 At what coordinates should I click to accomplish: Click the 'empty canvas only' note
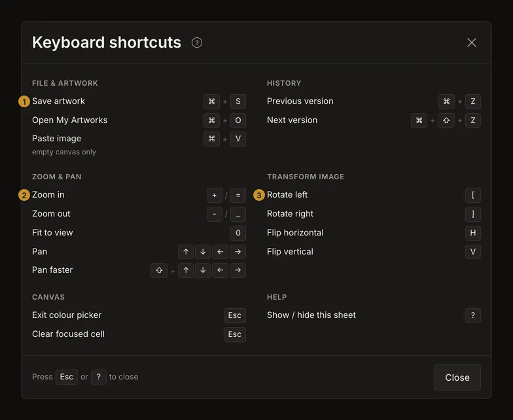[x=64, y=152]
